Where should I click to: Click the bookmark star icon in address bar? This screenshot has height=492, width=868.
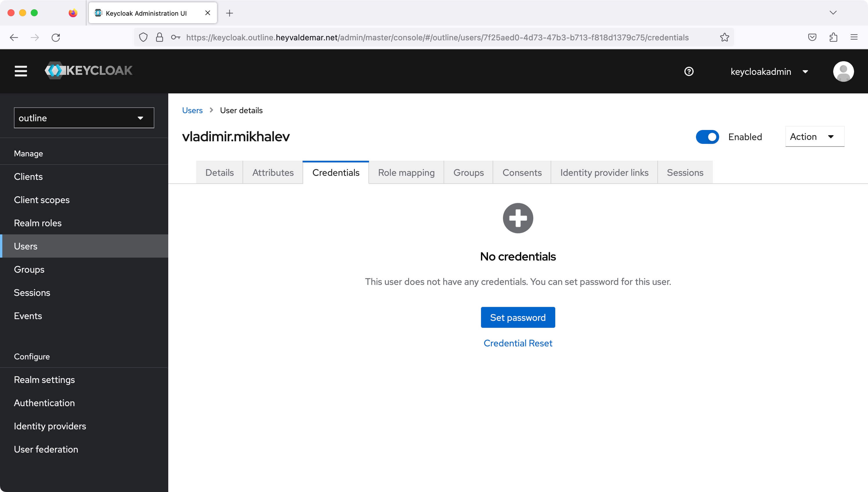724,37
